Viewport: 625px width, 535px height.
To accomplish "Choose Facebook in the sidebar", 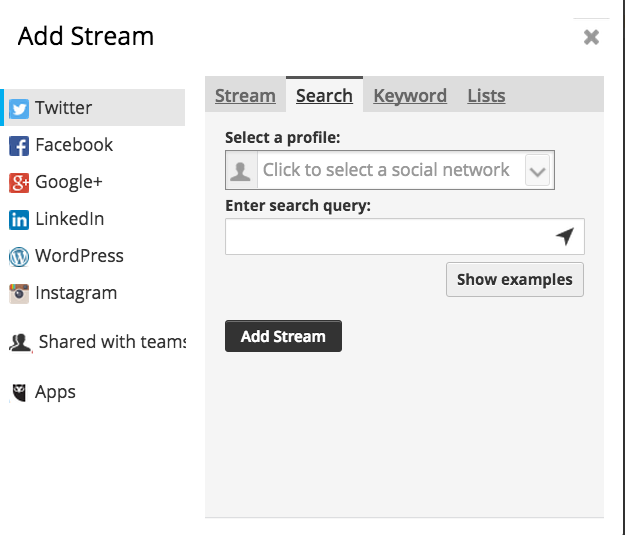I will coord(74,145).
